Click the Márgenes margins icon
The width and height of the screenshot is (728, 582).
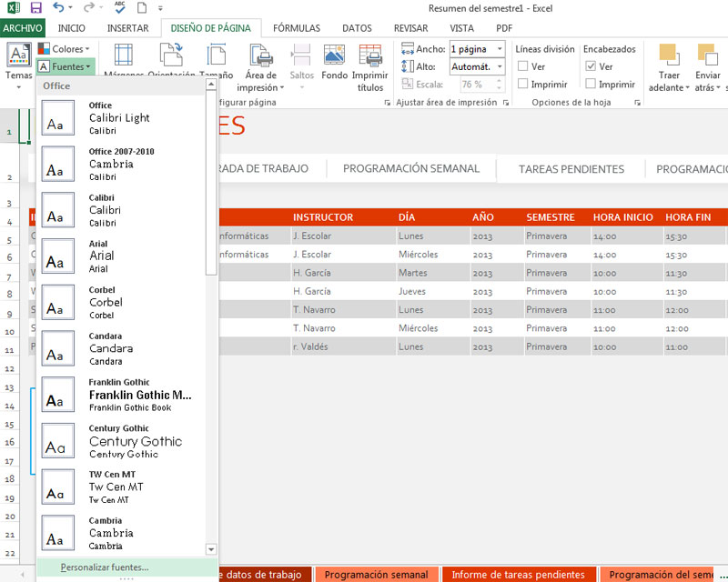point(123,55)
